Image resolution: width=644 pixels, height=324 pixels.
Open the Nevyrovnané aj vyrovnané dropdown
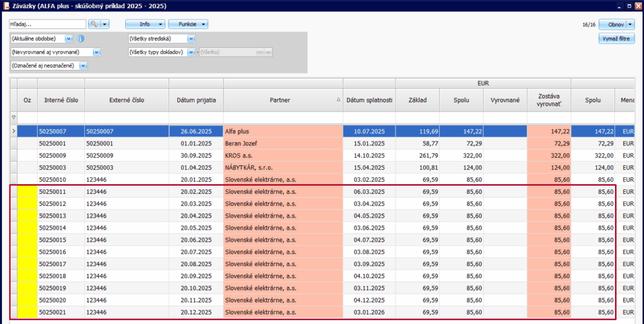pos(97,52)
